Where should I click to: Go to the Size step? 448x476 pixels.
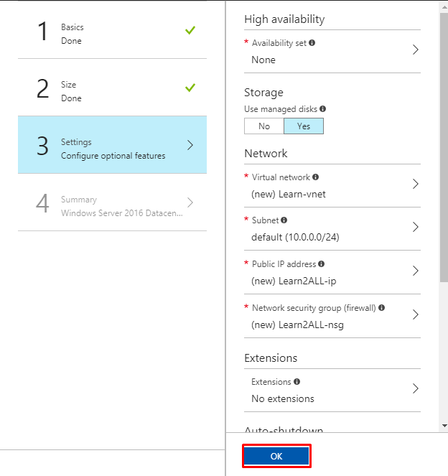(x=112, y=91)
